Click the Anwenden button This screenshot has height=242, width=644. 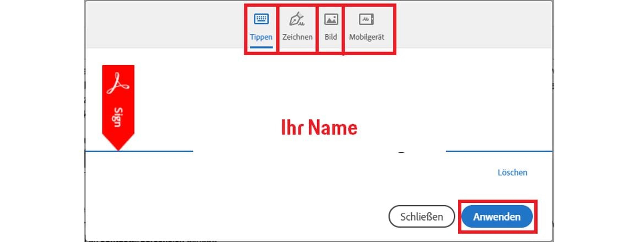[x=497, y=216]
